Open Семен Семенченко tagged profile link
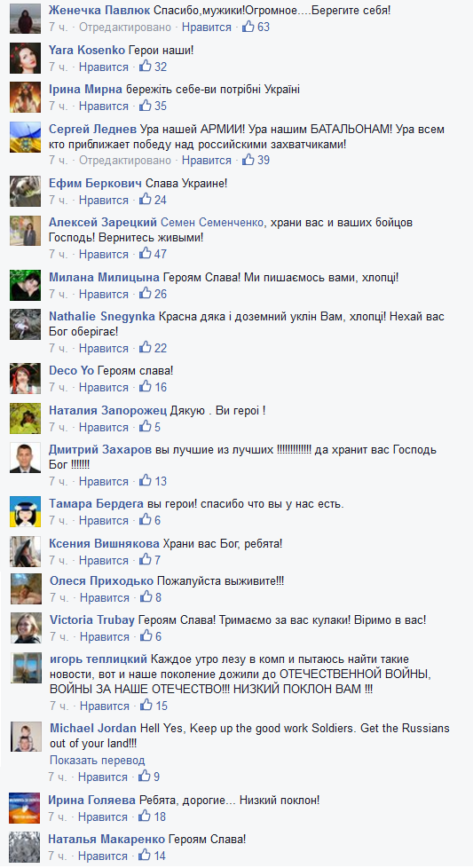The height and width of the screenshot is (868, 473). coord(212,223)
